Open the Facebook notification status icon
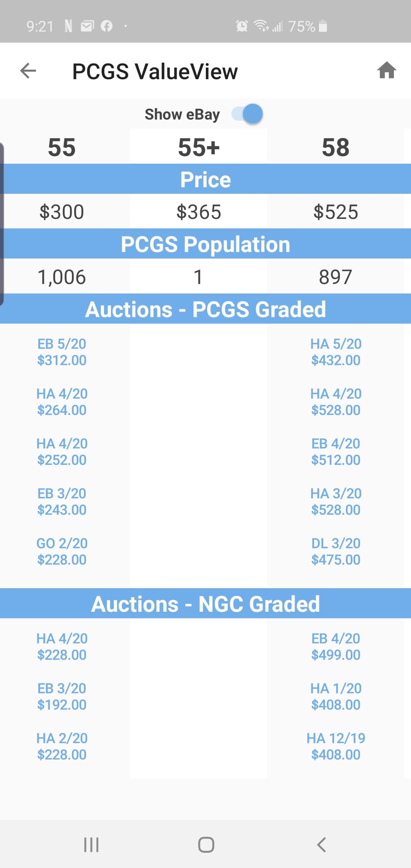Viewport: 411px width, 868px height. click(x=106, y=26)
